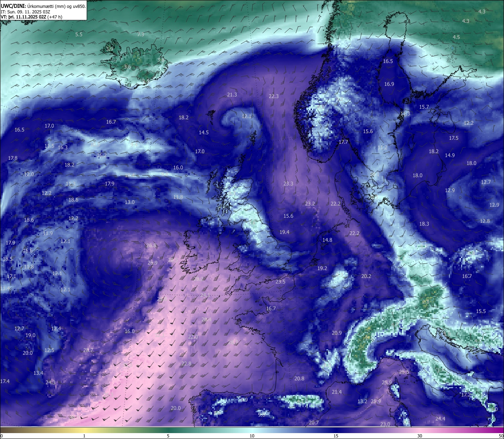This screenshot has width=504, height=439.
Task: Select the 15 tick on the colour scale
Action: click(x=336, y=436)
